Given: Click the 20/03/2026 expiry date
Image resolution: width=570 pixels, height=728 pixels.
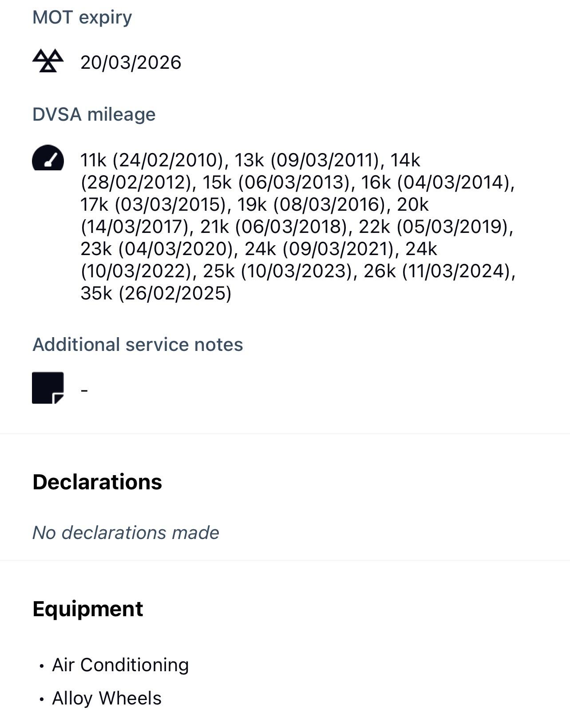Looking at the screenshot, I should click(x=131, y=63).
